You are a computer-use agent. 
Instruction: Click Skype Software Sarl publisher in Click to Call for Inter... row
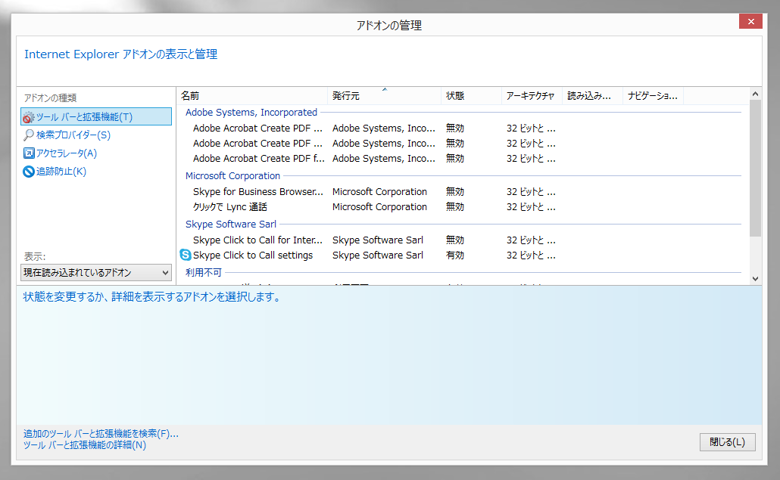click(378, 240)
